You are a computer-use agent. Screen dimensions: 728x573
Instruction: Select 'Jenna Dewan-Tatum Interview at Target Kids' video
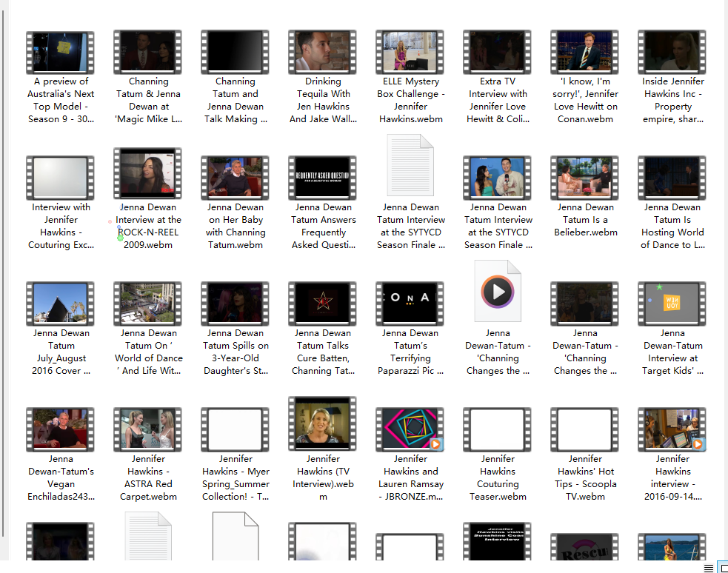point(672,303)
